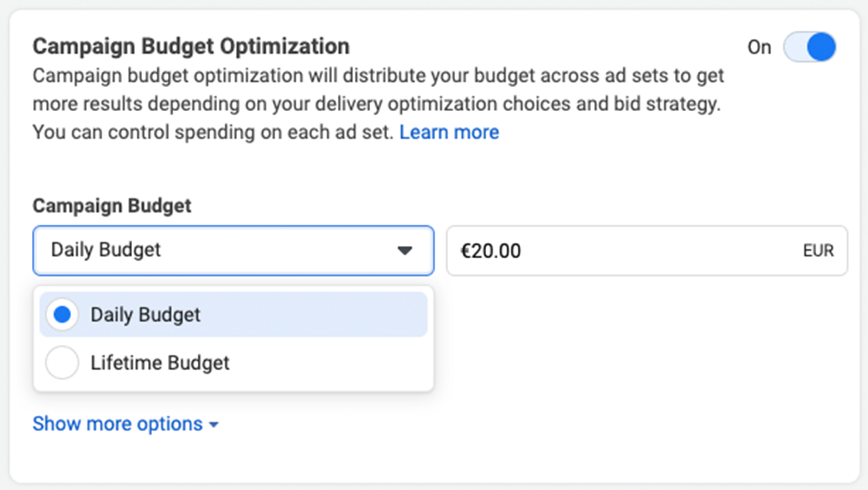The image size is (868, 490).
Task: Click the blue knob of the On switch
Action: tap(821, 47)
